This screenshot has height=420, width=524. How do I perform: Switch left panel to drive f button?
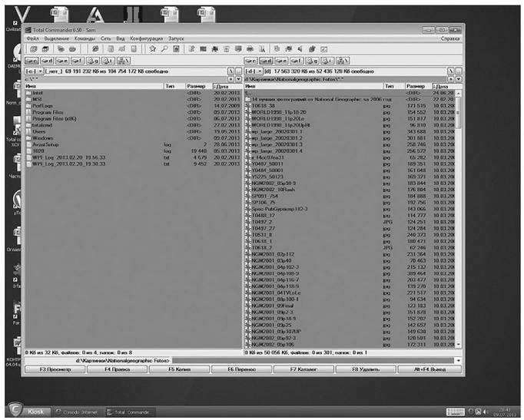pos(78,61)
